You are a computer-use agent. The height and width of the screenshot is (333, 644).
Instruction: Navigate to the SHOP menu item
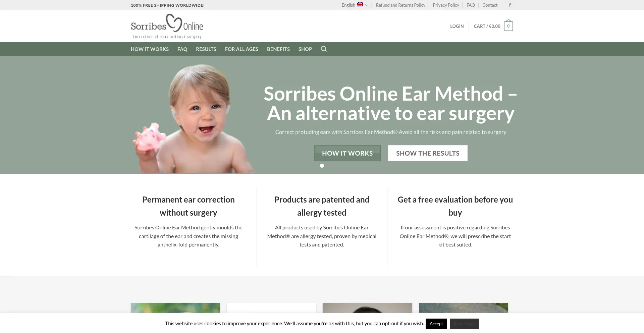pyautogui.click(x=305, y=49)
